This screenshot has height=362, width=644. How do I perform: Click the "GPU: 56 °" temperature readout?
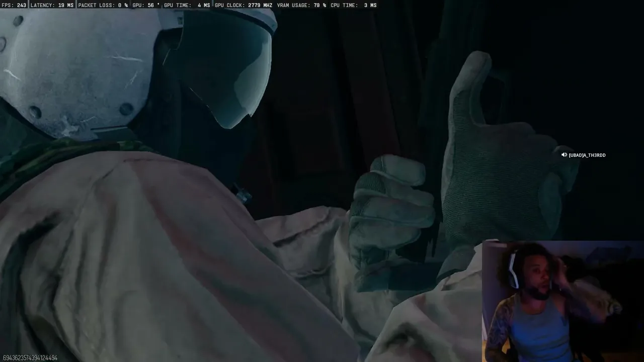point(146,5)
